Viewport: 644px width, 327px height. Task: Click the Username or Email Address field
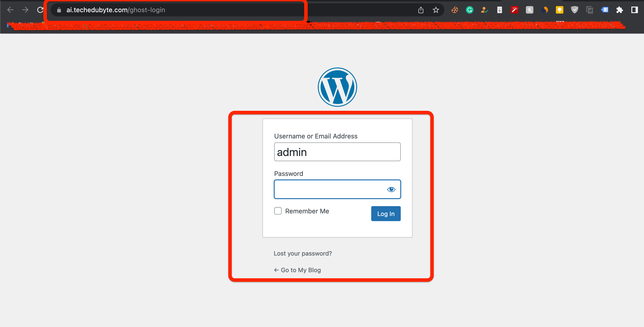click(337, 152)
